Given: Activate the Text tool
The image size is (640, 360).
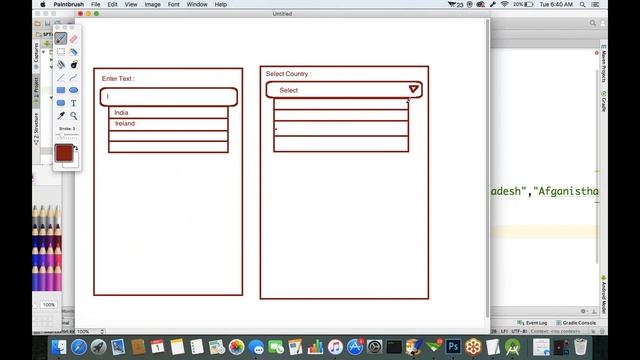Looking at the screenshot, I should (73, 103).
